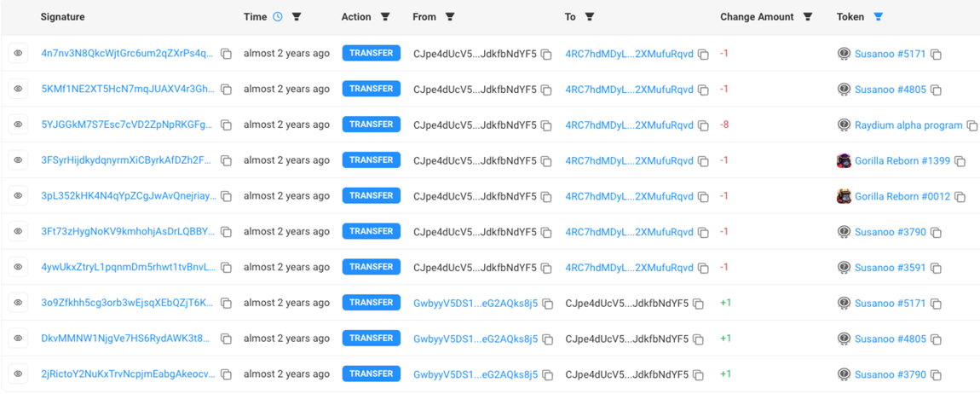The height and width of the screenshot is (394, 980).
Task: Click Gorilla Reborn #1399 token thumbnail
Action: [x=844, y=160]
